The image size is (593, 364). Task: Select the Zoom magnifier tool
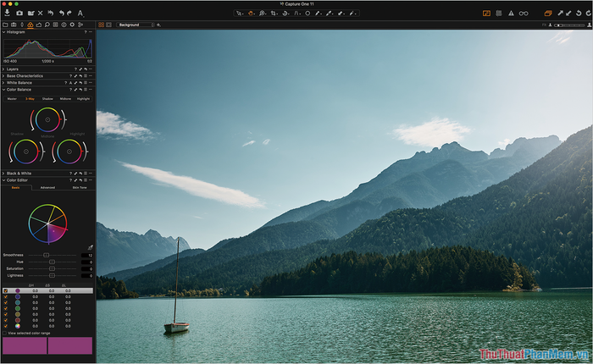click(x=263, y=14)
